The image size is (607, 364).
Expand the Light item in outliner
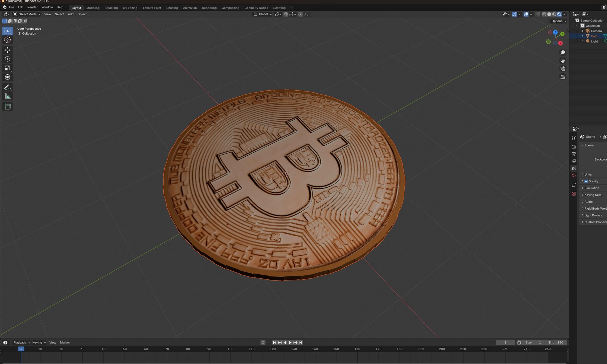[582, 41]
